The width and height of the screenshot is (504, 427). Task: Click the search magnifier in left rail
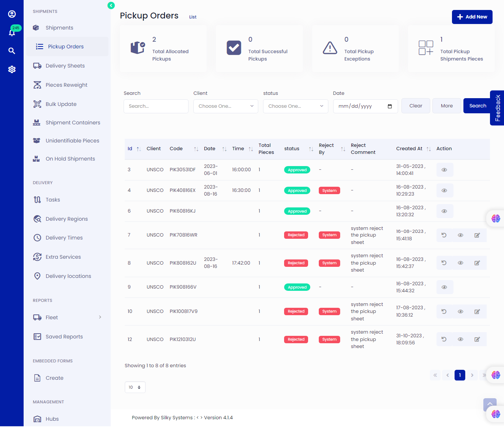pos(12,51)
